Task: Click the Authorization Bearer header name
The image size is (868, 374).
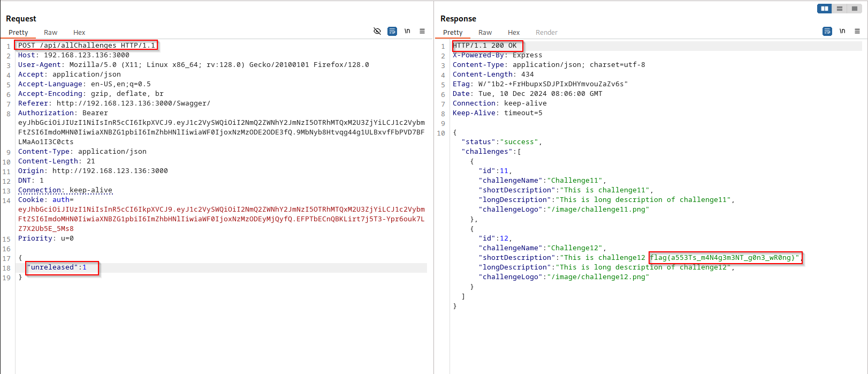Action: click(x=46, y=113)
